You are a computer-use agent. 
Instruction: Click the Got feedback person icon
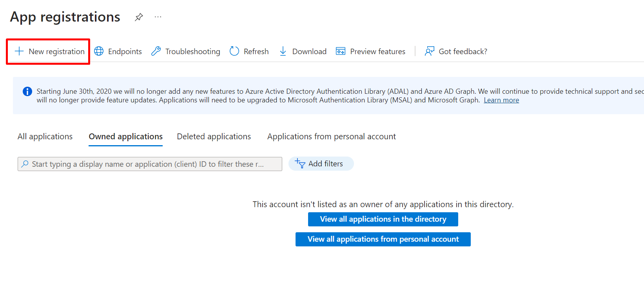(430, 51)
